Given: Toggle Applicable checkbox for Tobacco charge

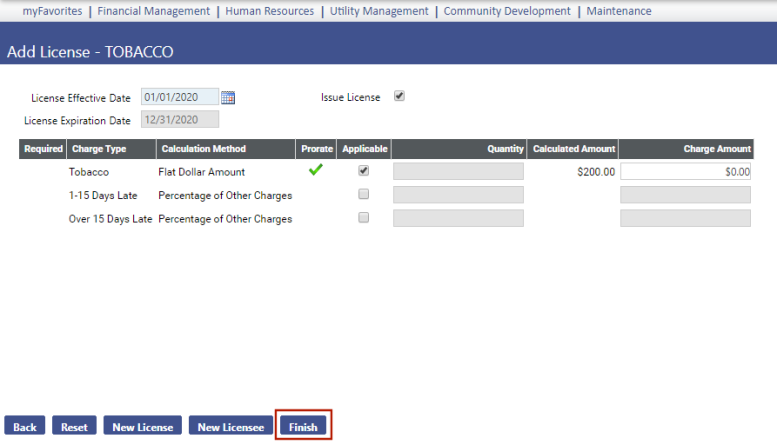Looking at the screenshot, I should click(363, 171).
